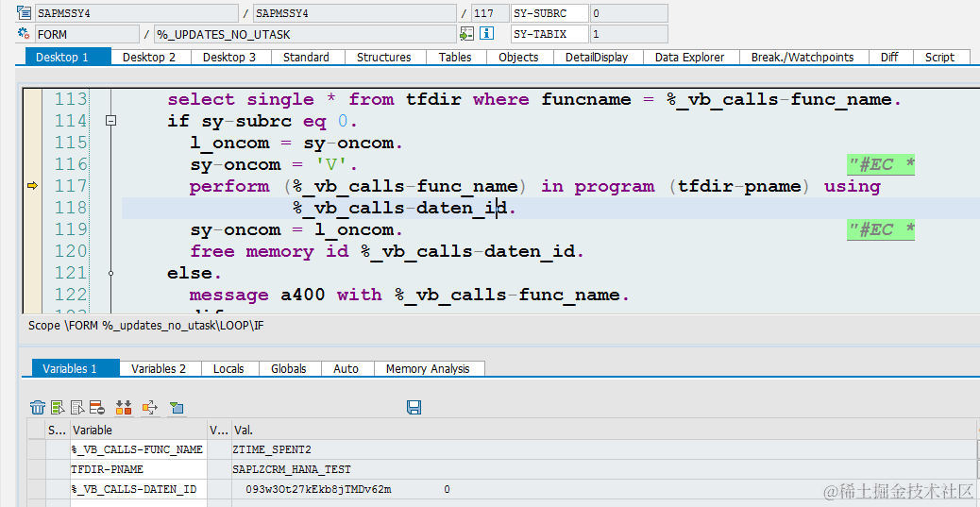This screenshot has height=507, width=980.
Task: Open the Globals tab
Action: coord(289,368)
